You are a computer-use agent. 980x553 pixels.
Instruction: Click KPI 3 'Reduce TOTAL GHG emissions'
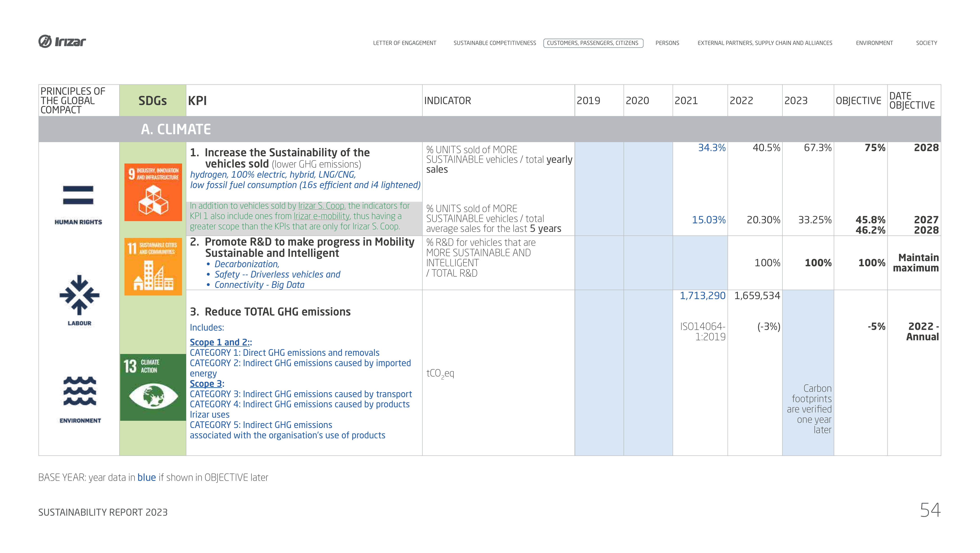tap(270, 312)
